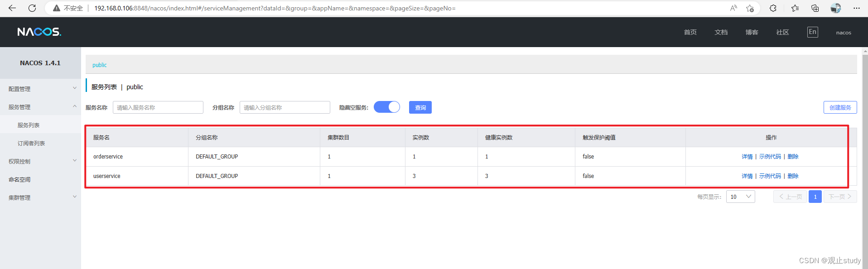This screenshot has height=269, width=868.
Task: Toggle the hide empty services switch
Action: pyautogui.click(x=387, y=107)
